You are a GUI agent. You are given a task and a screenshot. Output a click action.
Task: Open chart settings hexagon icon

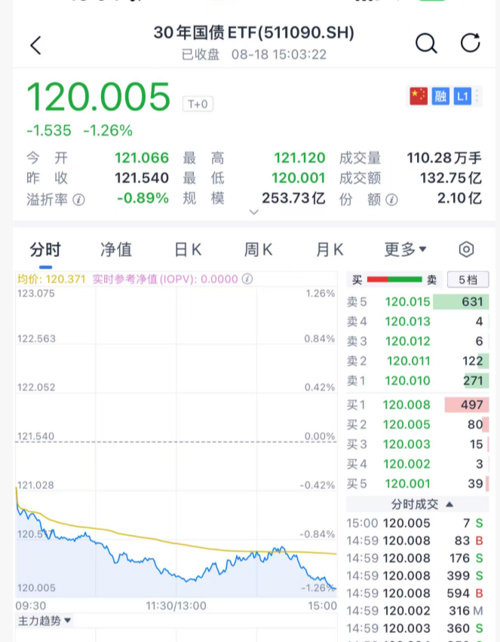(x=466, y=249)
